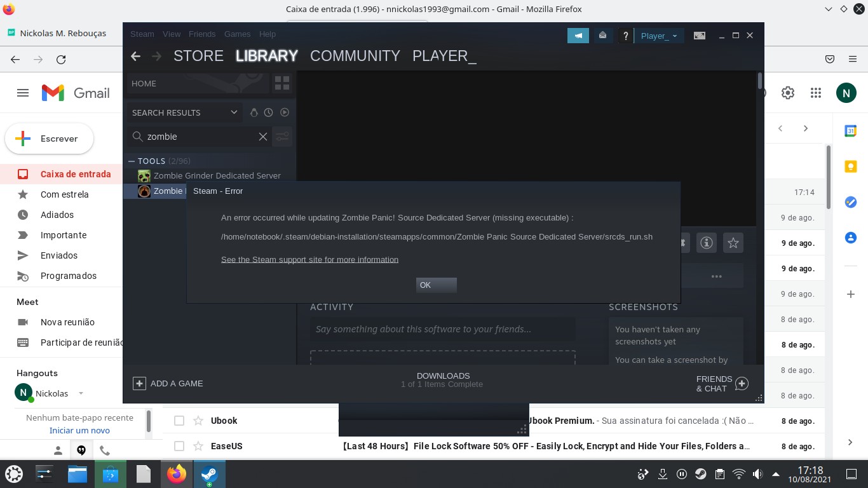Open the Google account avatar N
Image resolution: width=868 pixels, height=488 pixels.
click(846, 93)
